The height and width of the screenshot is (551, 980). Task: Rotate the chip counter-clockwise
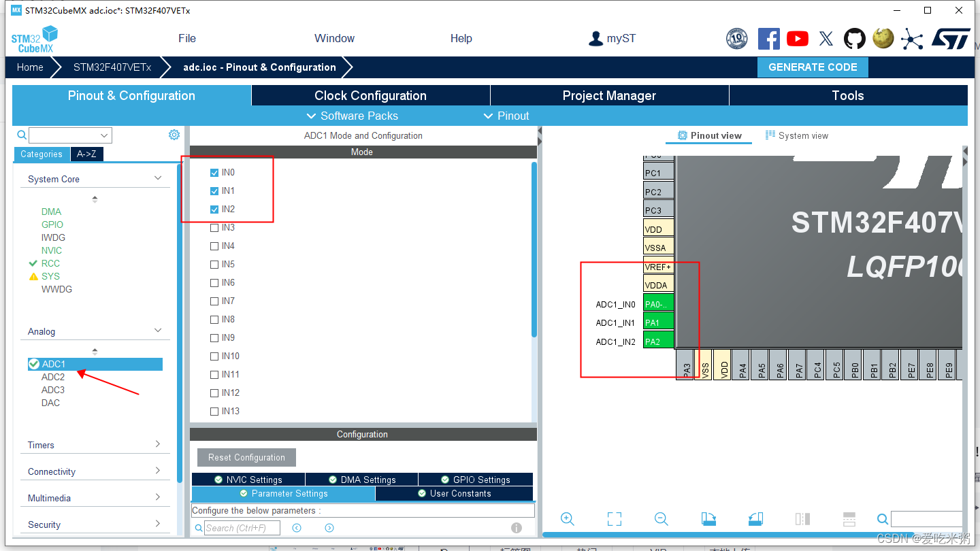[x=755, y=519]
